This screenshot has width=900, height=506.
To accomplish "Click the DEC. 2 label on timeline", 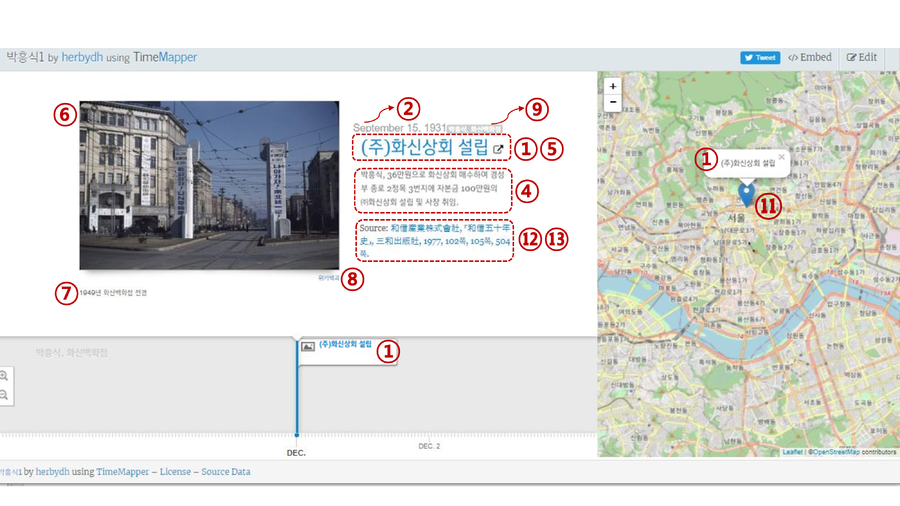I will coord(429,446).
